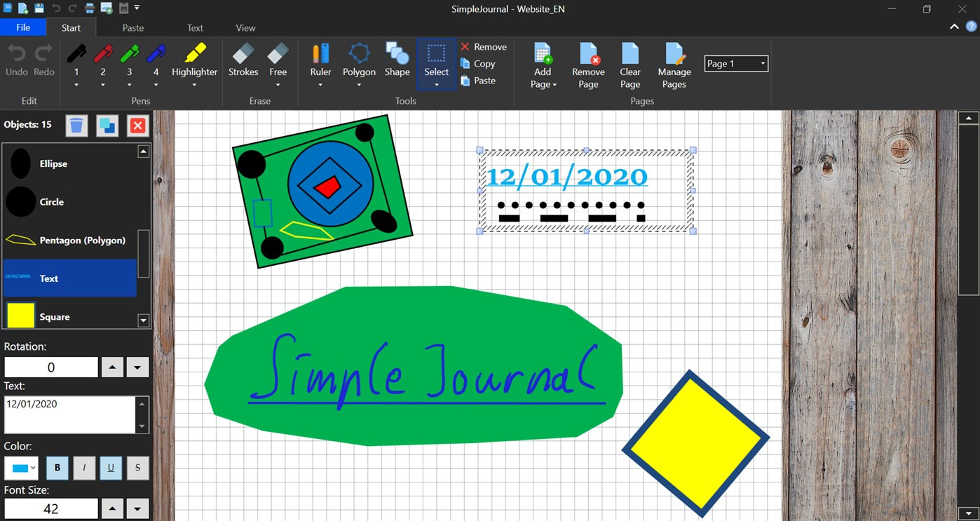Open the Select tool dropdown arrow
Viewport: 980px width, 521px height.
click(x=436, y=85)
